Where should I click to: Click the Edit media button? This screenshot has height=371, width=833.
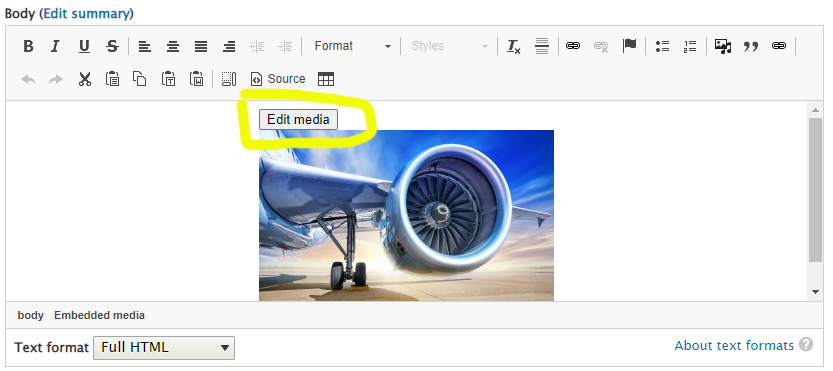tap(298, 119)
